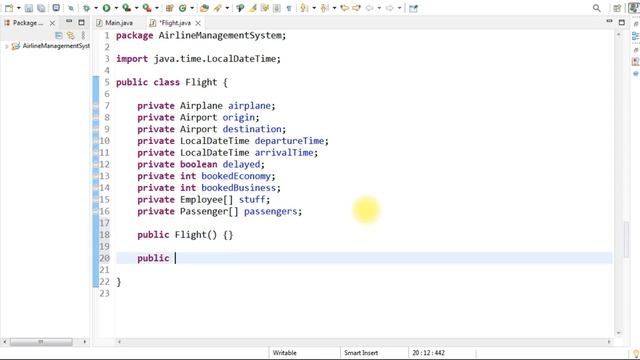Click the import java.time.LocalDateTime line
The height and width of the screenshot is (360, 640).
coord(198,59)
